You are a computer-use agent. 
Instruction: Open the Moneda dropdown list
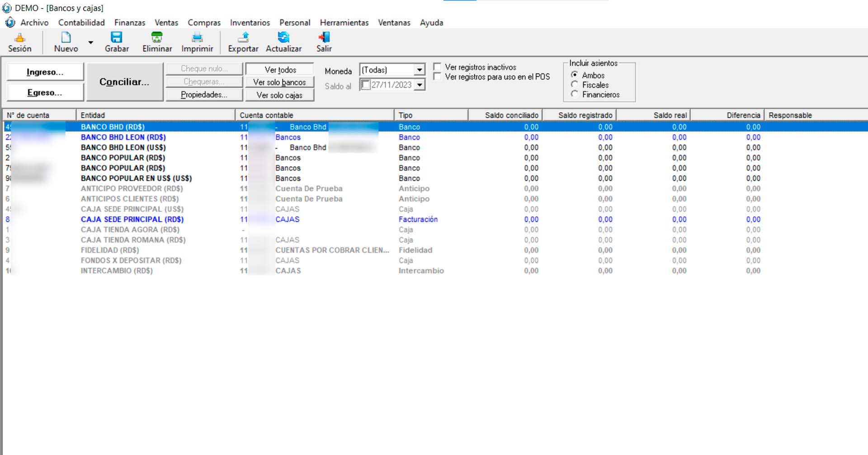420,70
